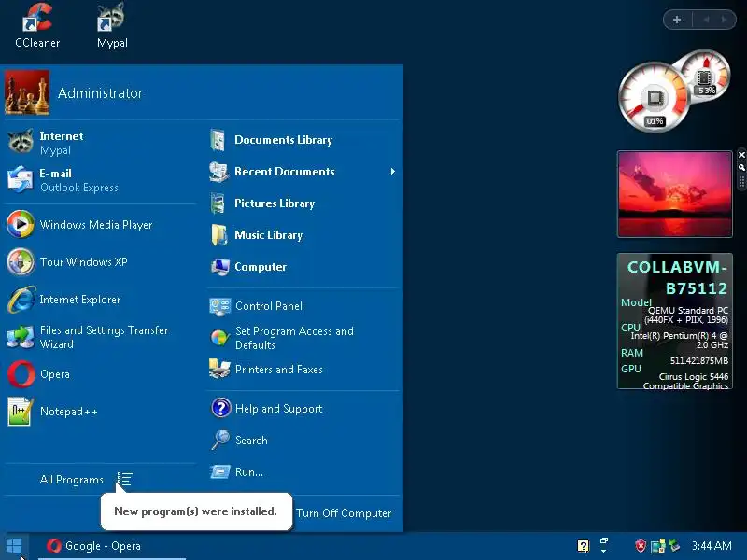Click Turn Off Computer
The image size is (747, 560).
coord(344,512)
